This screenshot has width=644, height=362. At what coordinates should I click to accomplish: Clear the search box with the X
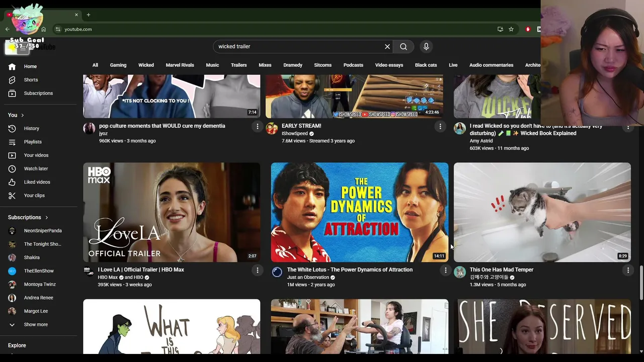tap(387, 46)
